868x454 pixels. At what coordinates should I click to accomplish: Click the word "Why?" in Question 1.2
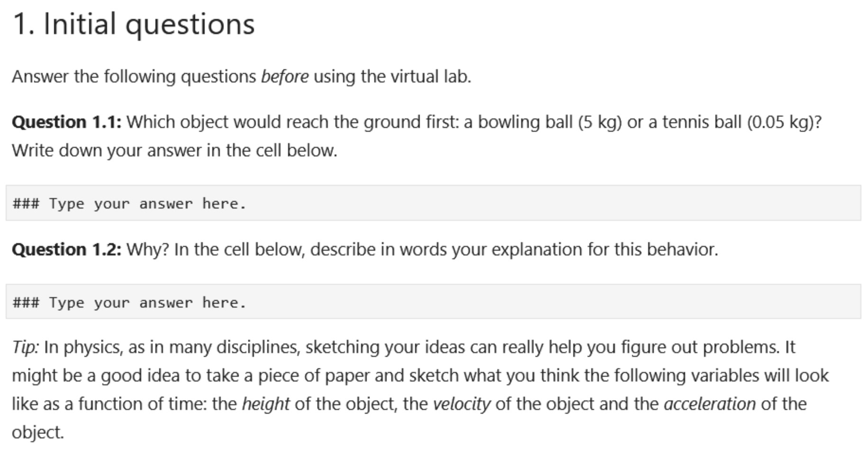pos(148,249)
